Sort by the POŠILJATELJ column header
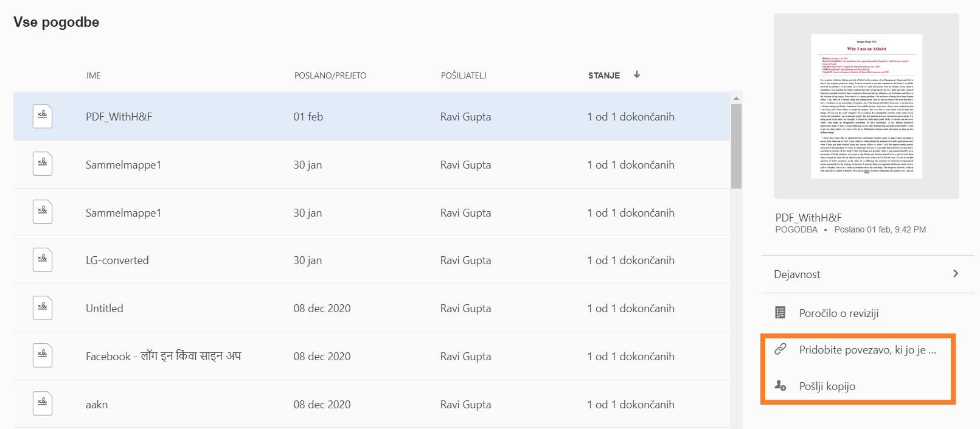980x429 pixels. 464,75
